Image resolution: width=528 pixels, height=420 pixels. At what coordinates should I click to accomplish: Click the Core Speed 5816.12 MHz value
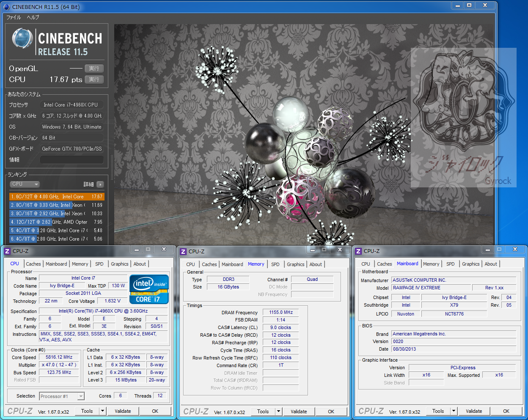point(59,357)
